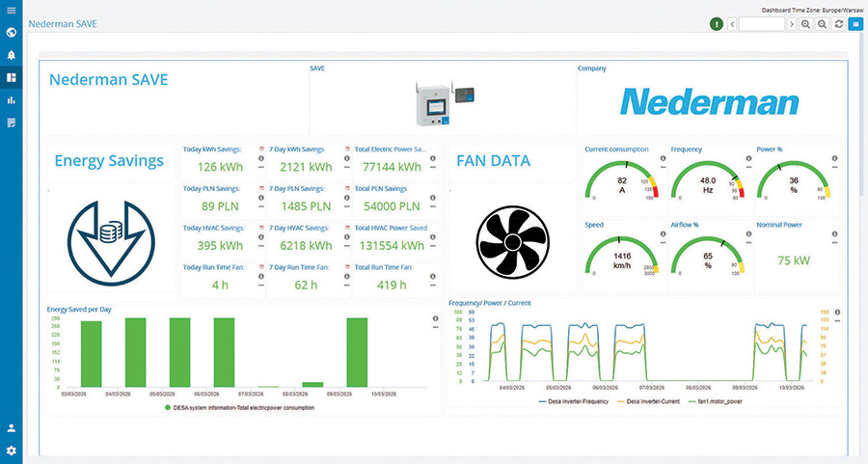Open the globe map view in sidebar
The height and width of the screenshot is (464, 868).
click(x=11, y=33)
